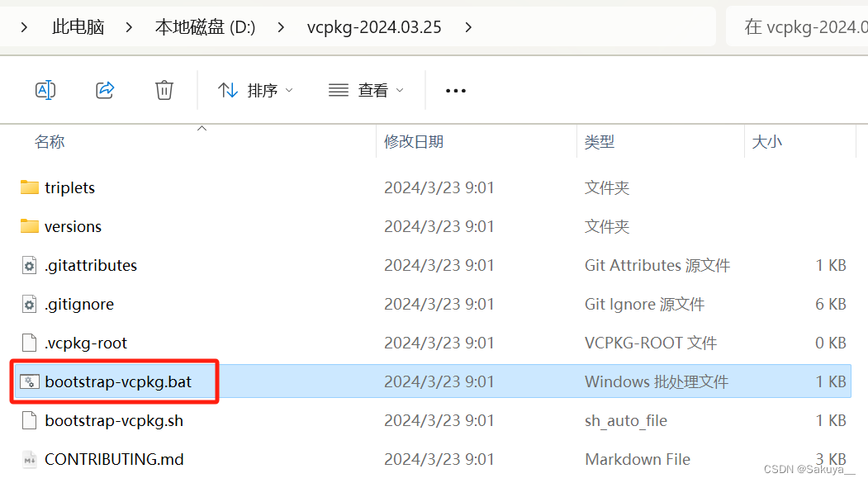Image resolution: width=868 pixels, height=483 pixels.
Task: Click 本地磁盘 (D:) breadcrumb
Action: pyautogui.click(x=206, y=26)
